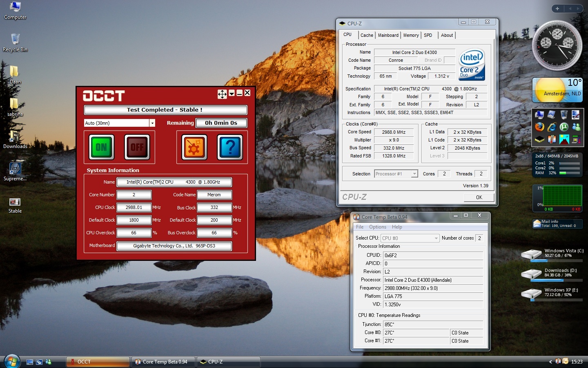588x368 pixels.
Task: Open Recycle Bin desktop icon
Action: (15, 43)
